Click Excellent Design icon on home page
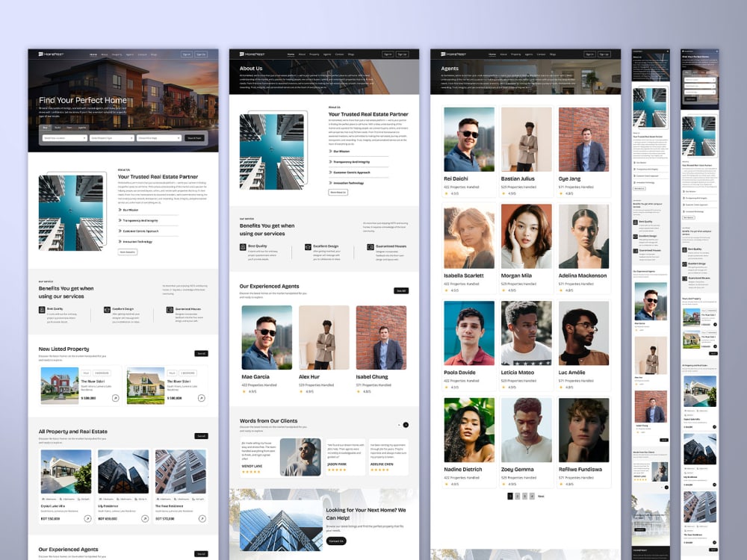 pyautogui.click(x=107, y=310)
